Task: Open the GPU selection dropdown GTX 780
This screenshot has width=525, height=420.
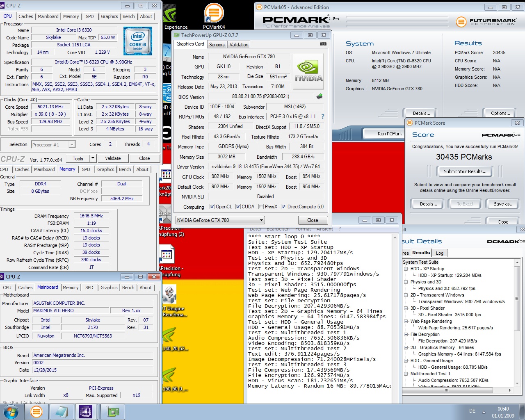Action: tap(220, 220)
